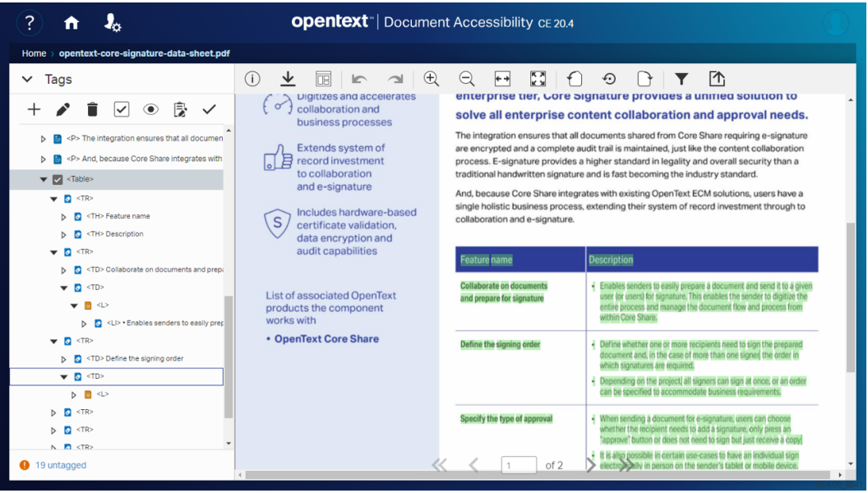Click the filter funnel icon
This screenshot has height=493, width=868.
(681, 79)
